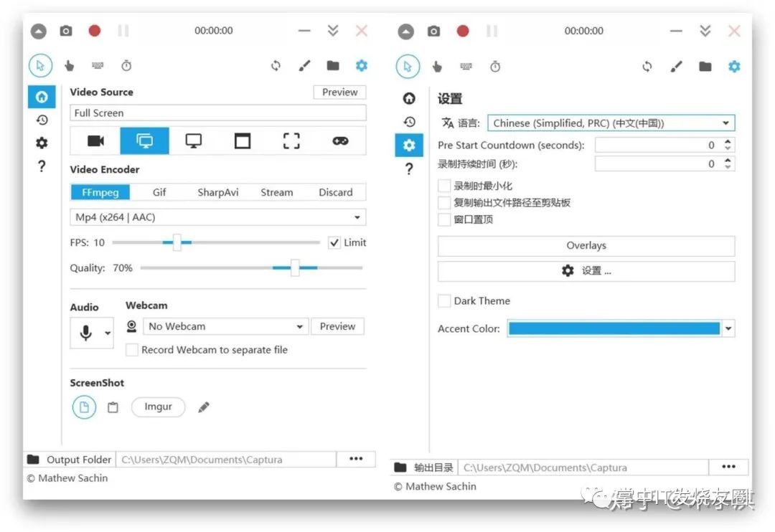The height and width of the screenshot is (532, 775).
Task: Click the record button in right window
Action: point(463,31)
